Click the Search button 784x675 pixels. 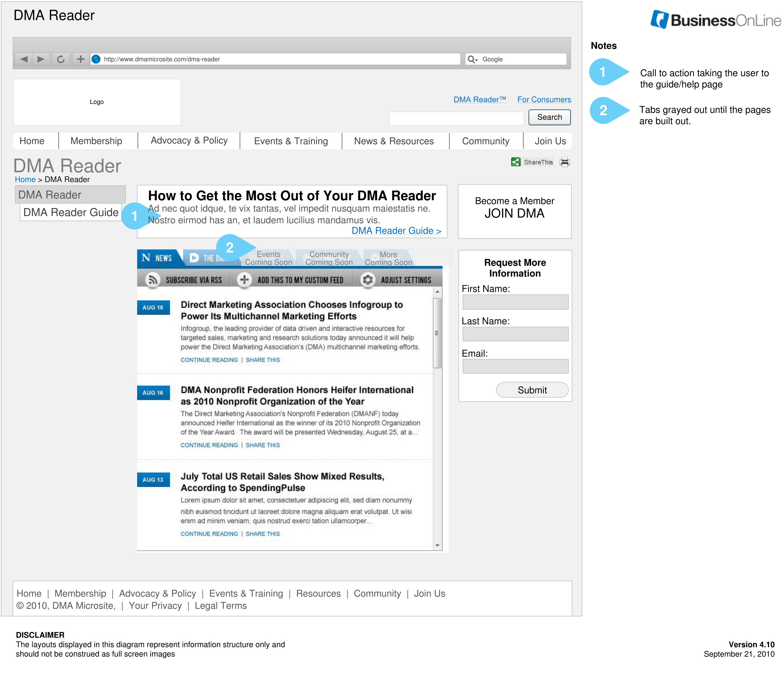549,117
